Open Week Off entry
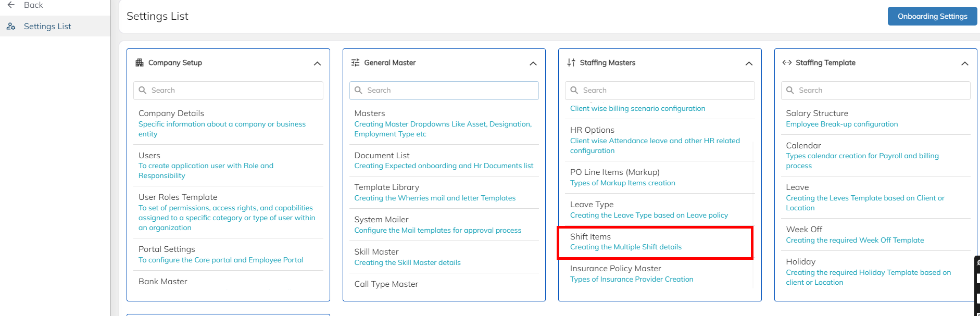The height and width of the screenshot is (316, 980). (804, 229)
